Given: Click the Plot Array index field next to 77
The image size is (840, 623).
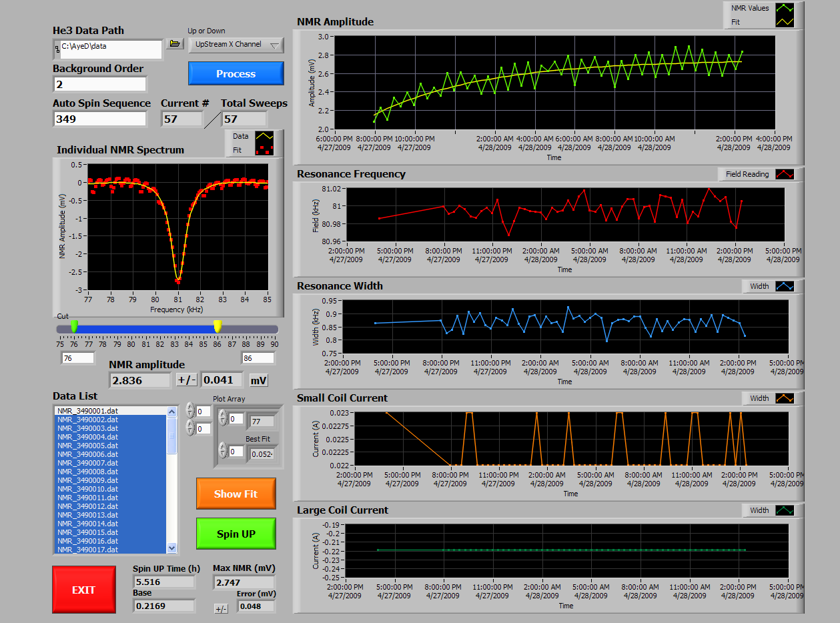Looking at the screenshot, I should 236,420.
